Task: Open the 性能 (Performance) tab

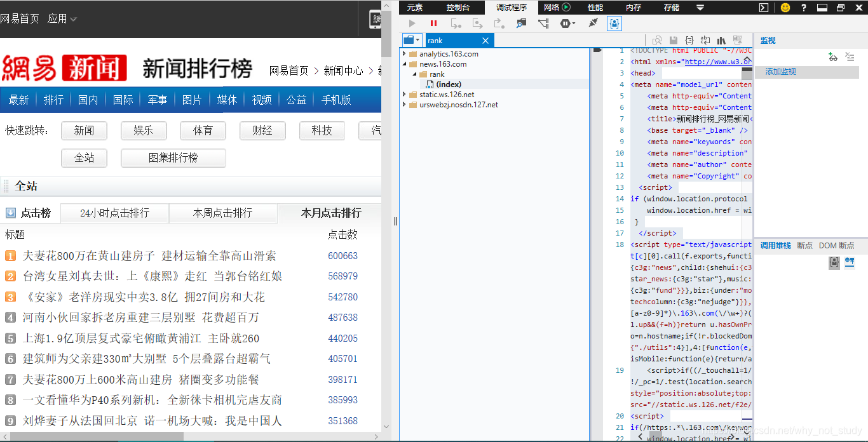Action: click(x=595, y=8)
